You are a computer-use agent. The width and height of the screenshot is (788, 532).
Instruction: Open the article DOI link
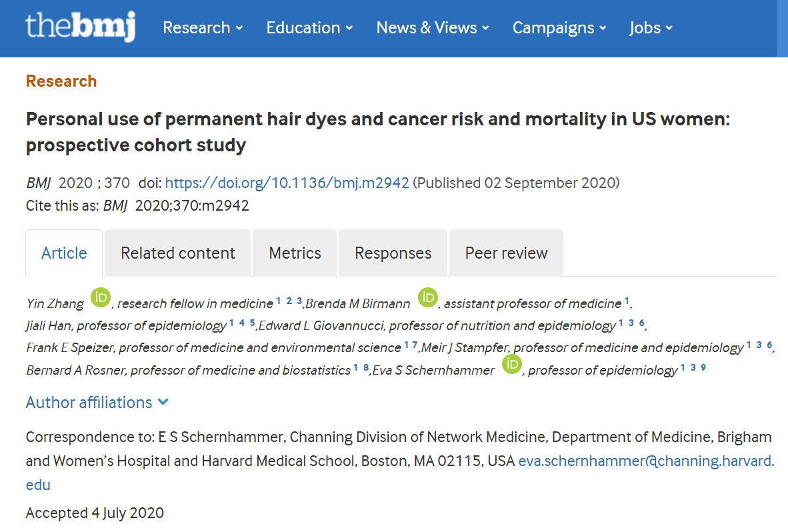pos(287,183)
